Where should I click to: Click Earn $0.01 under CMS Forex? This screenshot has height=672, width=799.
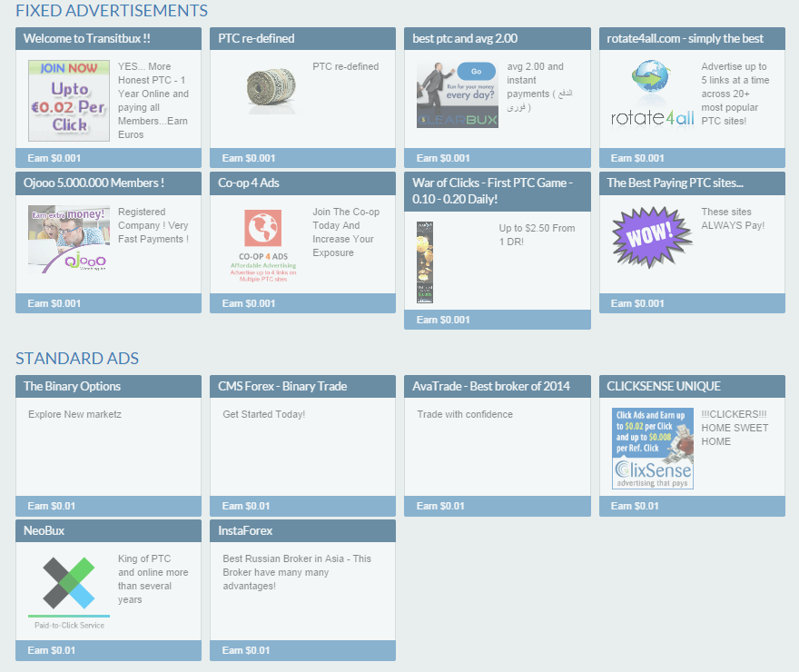(246, 507)
